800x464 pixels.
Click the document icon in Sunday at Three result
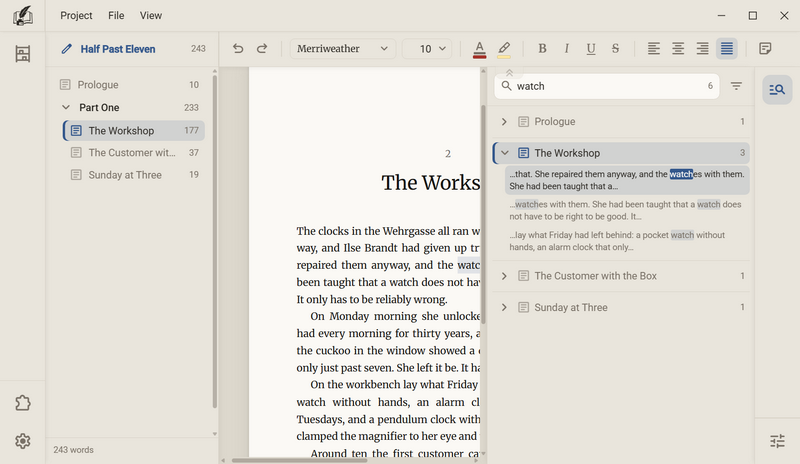point(523,307)
